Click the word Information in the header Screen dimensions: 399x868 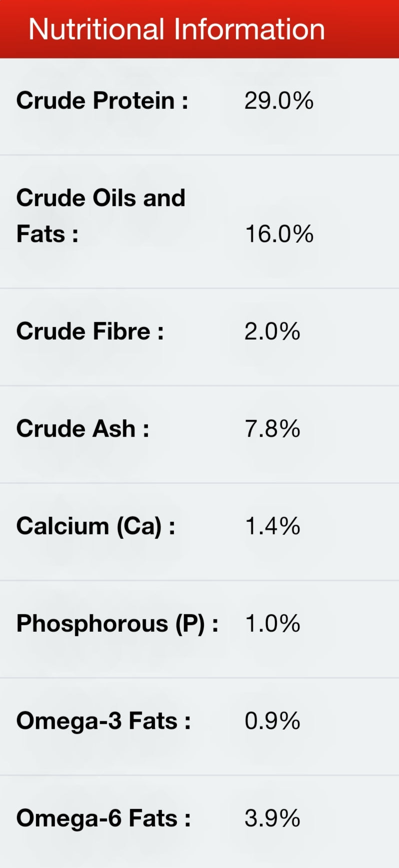coord(249,29)
